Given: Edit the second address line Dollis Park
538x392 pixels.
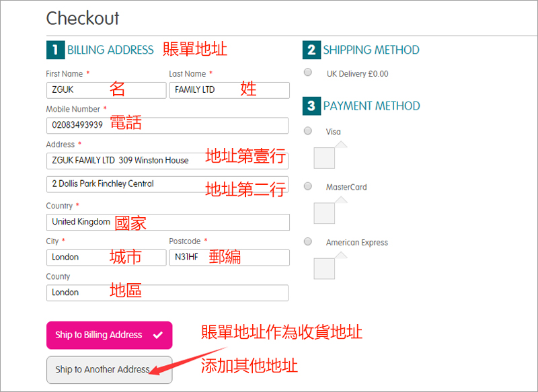Looking at the screenshot, I should click(167, 184).
